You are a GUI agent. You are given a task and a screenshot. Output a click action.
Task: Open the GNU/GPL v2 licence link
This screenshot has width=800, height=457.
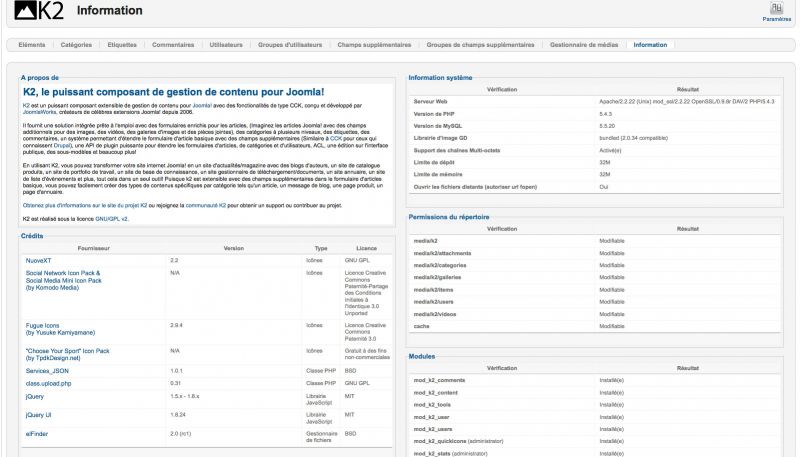click(111, 219)
